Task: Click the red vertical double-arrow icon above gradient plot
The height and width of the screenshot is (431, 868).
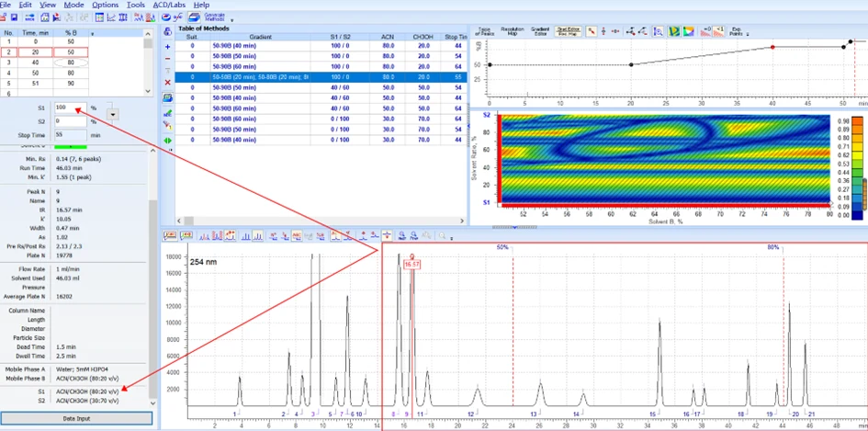Action: [x=604, y=30]
